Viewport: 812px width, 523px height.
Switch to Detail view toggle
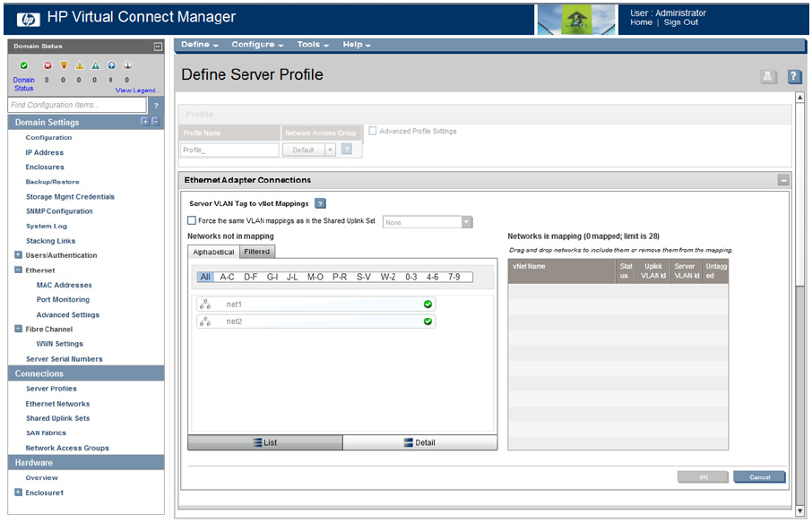pos(419,442)
